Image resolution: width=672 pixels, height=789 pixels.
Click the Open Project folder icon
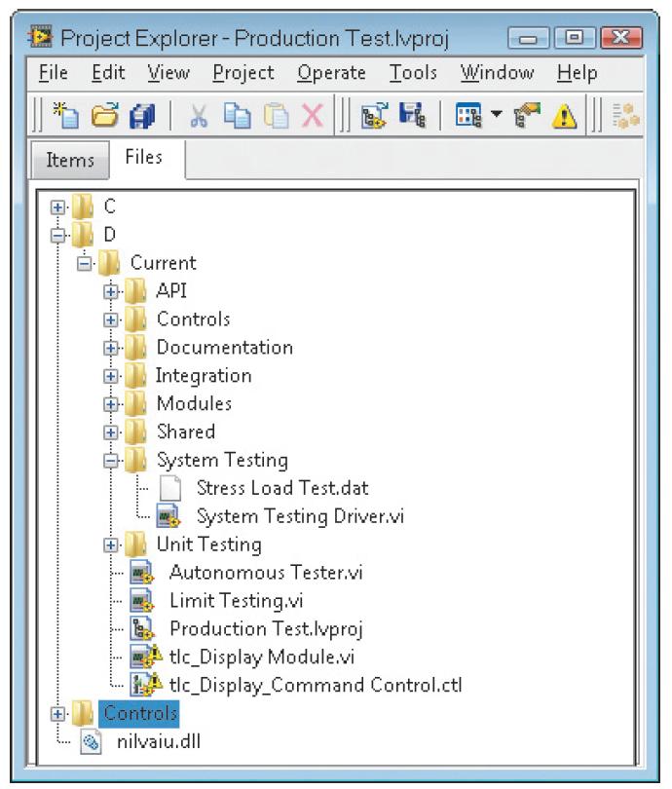tap(104, 115)
